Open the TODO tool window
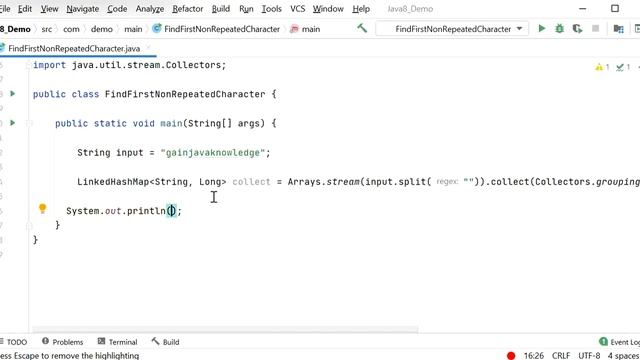This screenshot has width=640, height=360. click(x=13, y=342)
